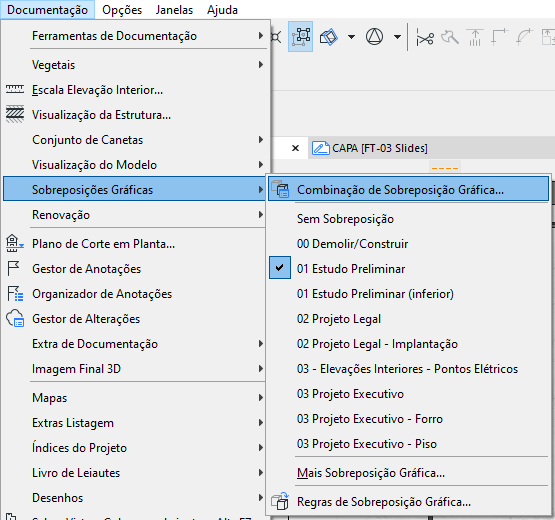
Task: Open the Opções menu
Action: [x=122, y=10]
